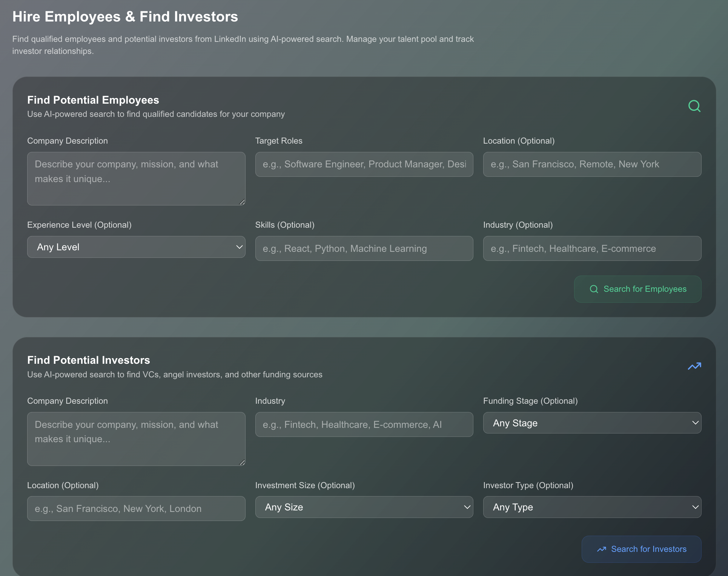Click the investor Industry input field

tap(364, 424)
